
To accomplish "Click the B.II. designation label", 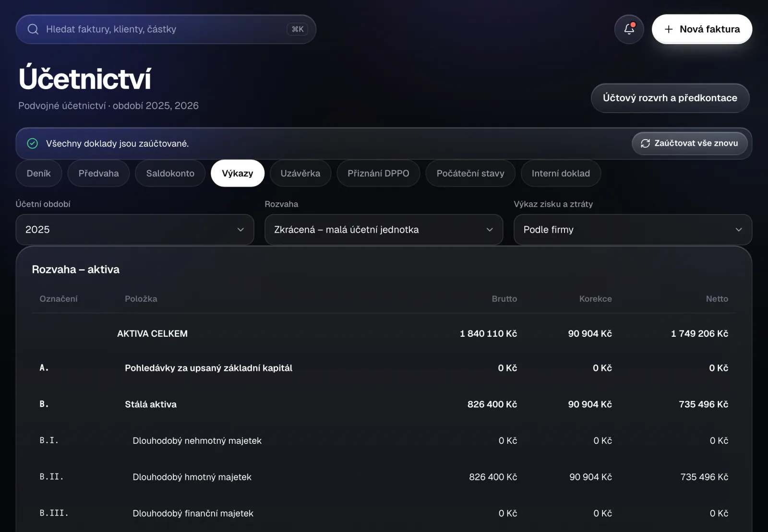I will pyautogui.click(x=51, y=477).
